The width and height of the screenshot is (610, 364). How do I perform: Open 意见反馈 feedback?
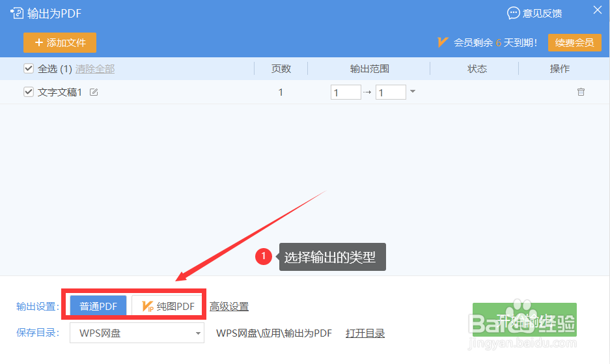pyautogui.click(x=534, y=13)
